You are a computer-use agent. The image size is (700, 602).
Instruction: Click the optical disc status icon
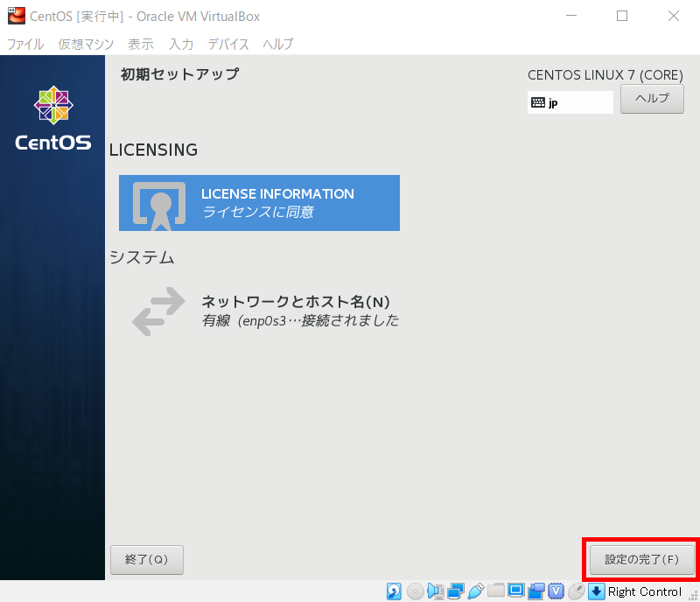pos(415,591)
